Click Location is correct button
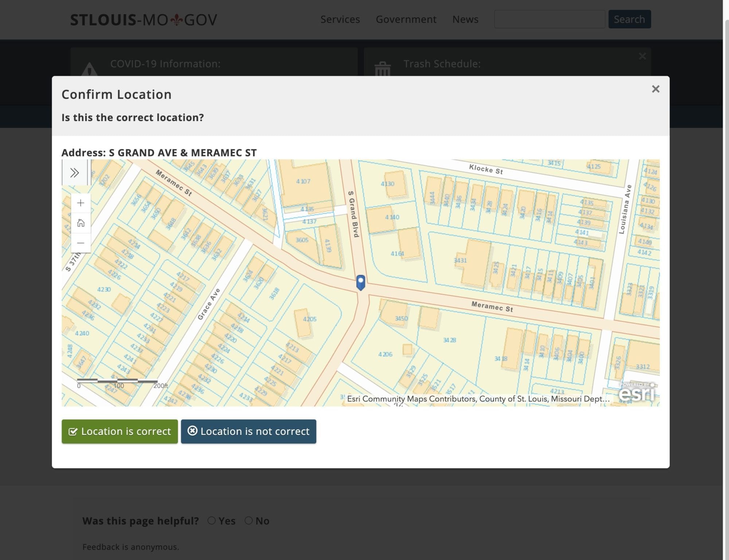729x560 pixels. [x=119, y=431]
